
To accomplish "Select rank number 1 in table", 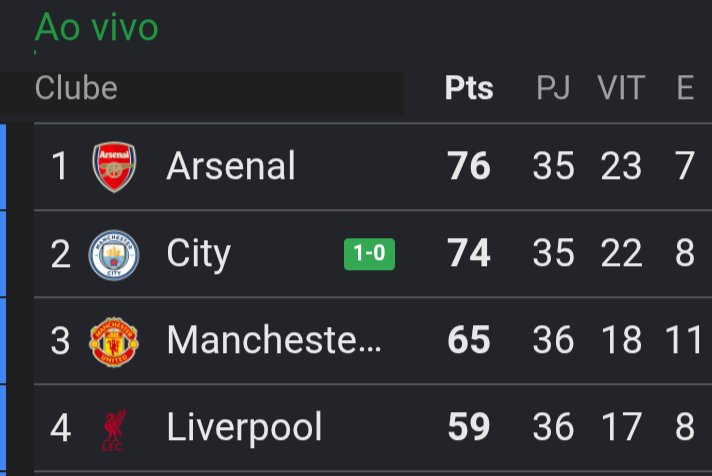I will 59,166.
